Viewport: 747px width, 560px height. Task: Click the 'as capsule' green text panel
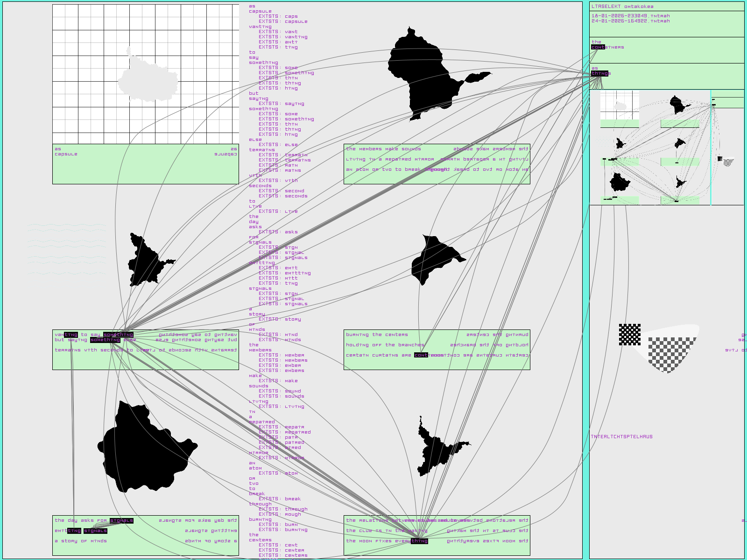point(145,164)
